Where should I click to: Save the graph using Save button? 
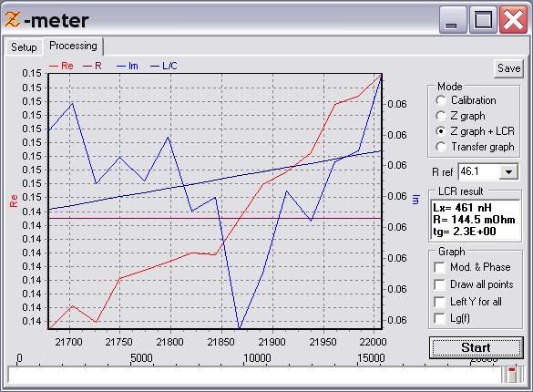tap(509, 68)
